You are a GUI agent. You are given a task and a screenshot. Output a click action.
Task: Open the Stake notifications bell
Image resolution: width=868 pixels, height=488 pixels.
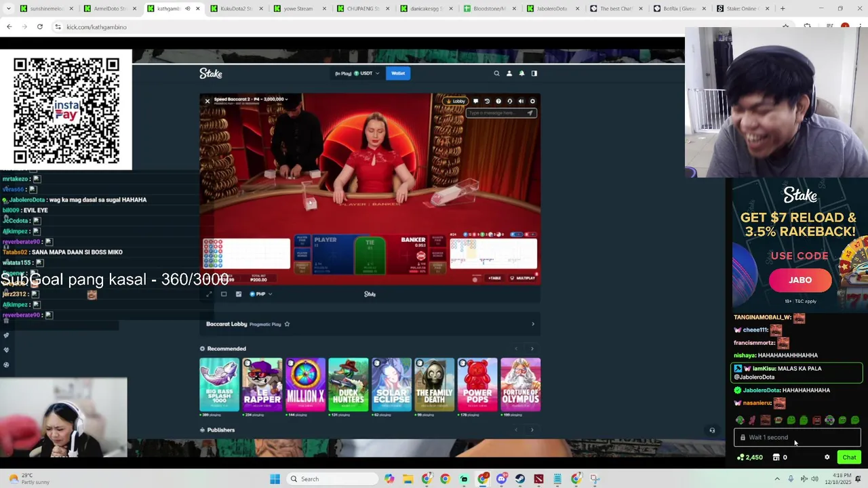tap(521, 73)
